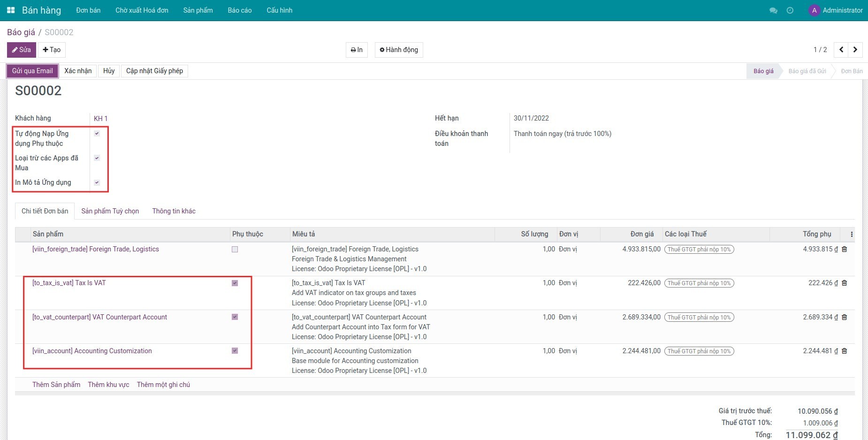Image resolution: width=868 pixels, height=440 pixels.
Task: Open the activities clock icon
Action: (790, 10)
